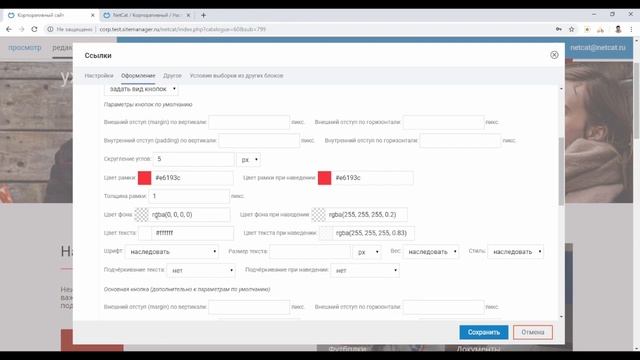Close the Корпоративный сайт browser tab
Screen dimensions: 640x360
pyautogui.click(x=93, y=16)
